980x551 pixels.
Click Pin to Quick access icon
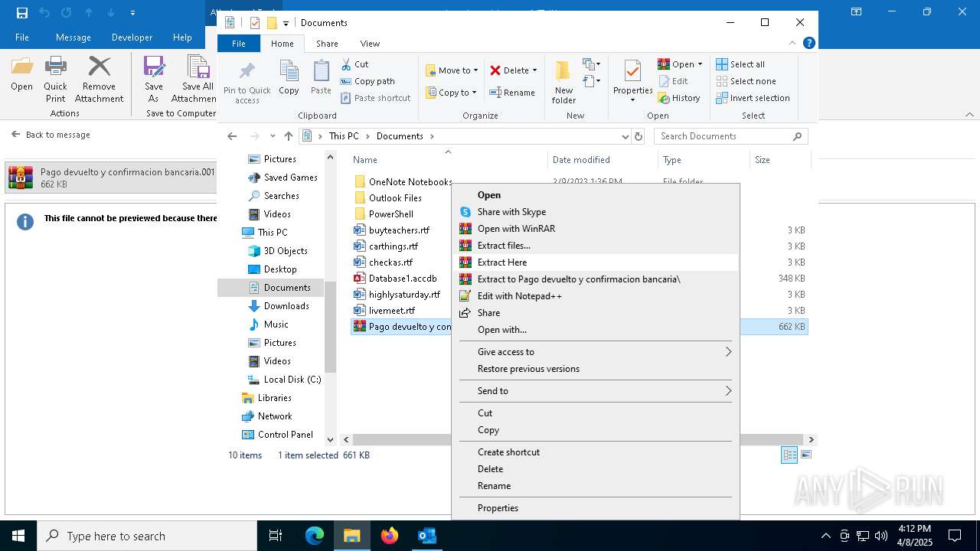(x=247, y=83)
